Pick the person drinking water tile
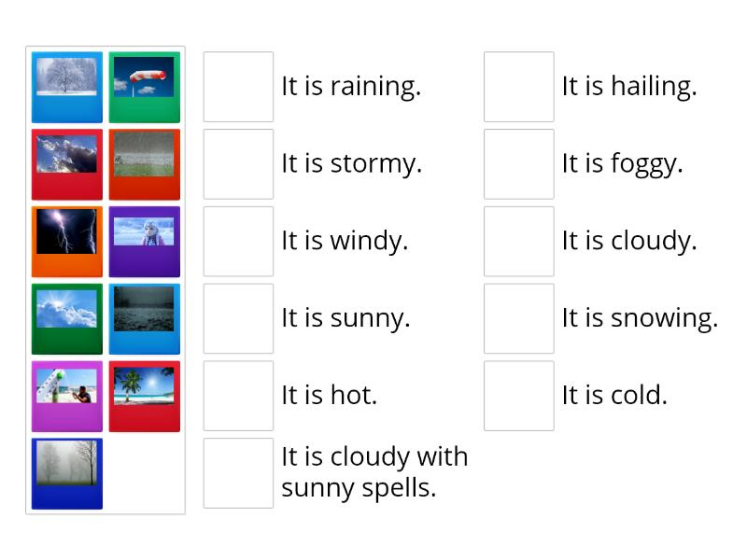Image resolution: width=747 pixels, height=560 pixels. pyautogui.click(x=67, y=397)
